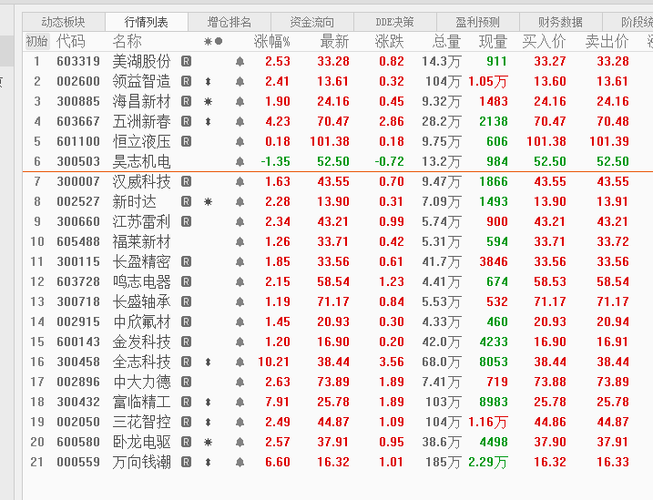This screenshot has height=500, width=653.
Task: Click the bell alert icon for 五洲新春
Action: [x=240, y=122]
